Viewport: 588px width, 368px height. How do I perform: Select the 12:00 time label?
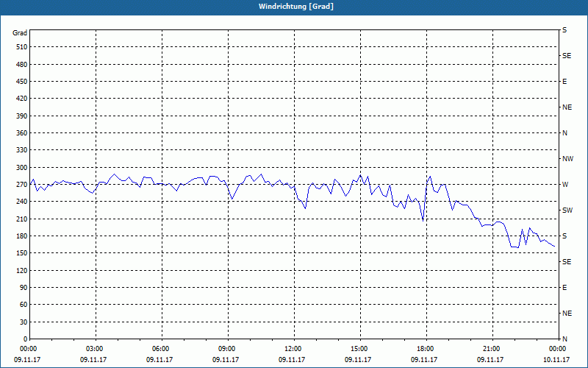294,349
